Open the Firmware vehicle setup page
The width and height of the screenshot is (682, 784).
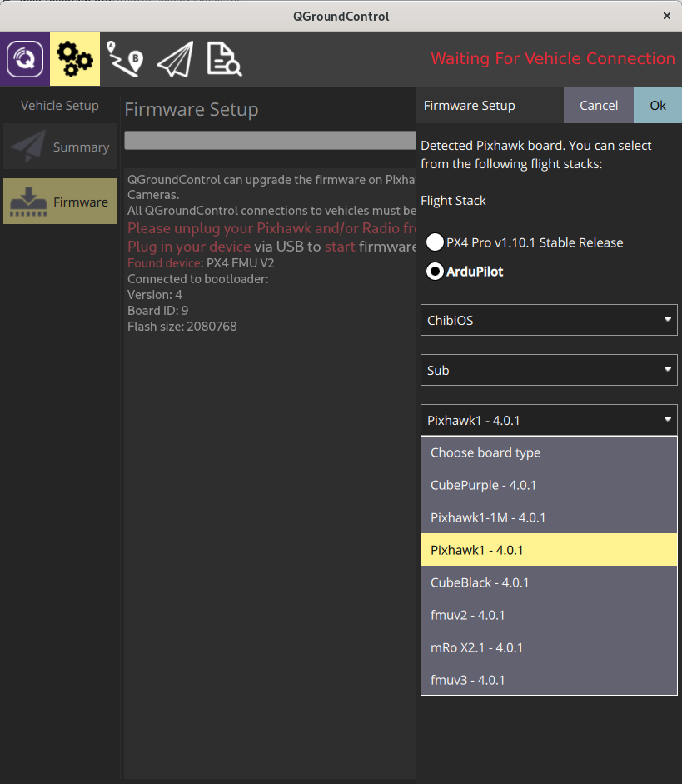tap(60, 202)
